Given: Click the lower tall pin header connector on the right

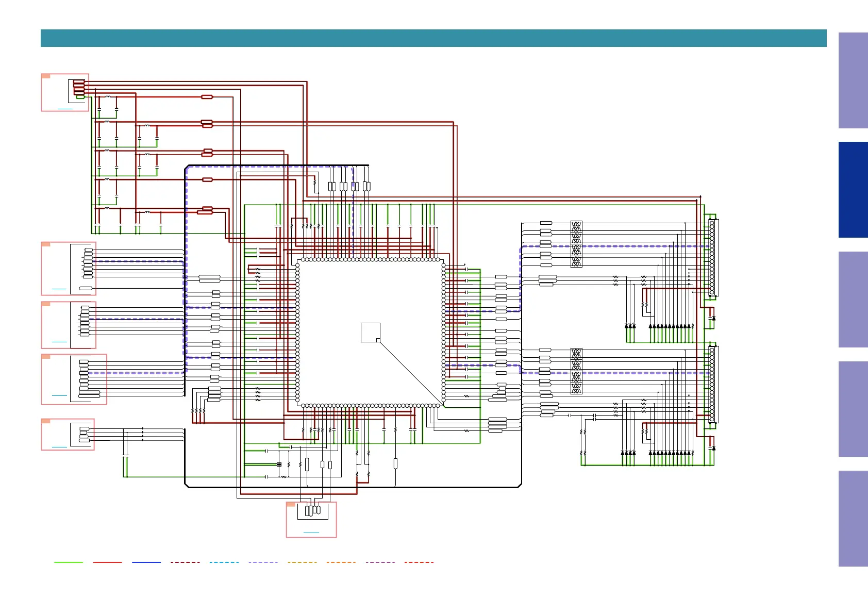Looking at the screenshot, I should click(712, 385).
